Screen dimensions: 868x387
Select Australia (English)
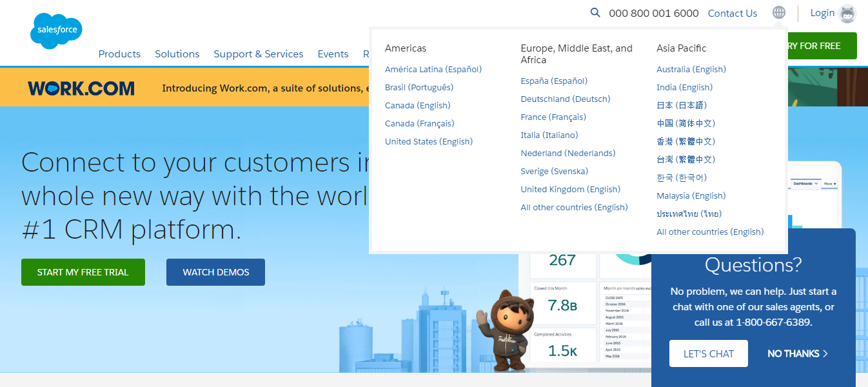(x=691, y=69)
